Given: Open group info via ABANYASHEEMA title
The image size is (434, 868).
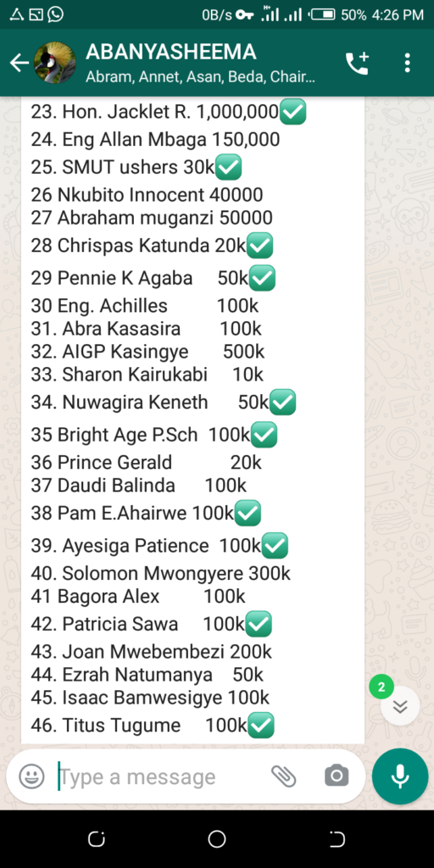Looking at the screenshot, I should point(171,52).
